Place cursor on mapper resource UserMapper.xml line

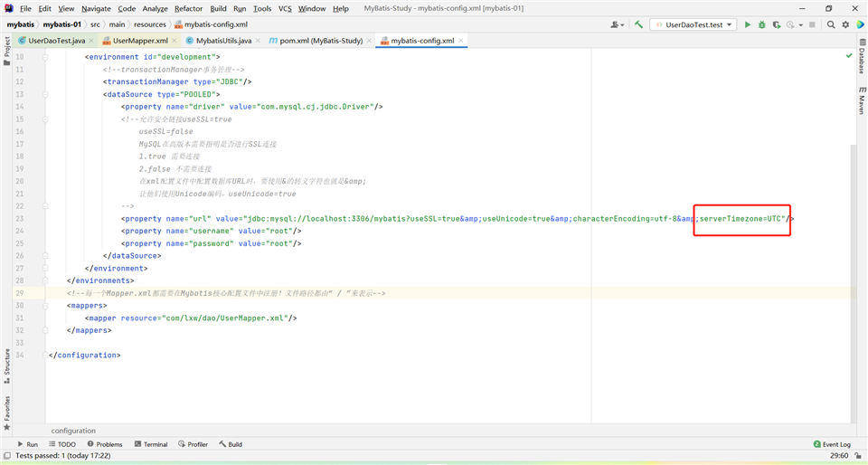(191, 318)
